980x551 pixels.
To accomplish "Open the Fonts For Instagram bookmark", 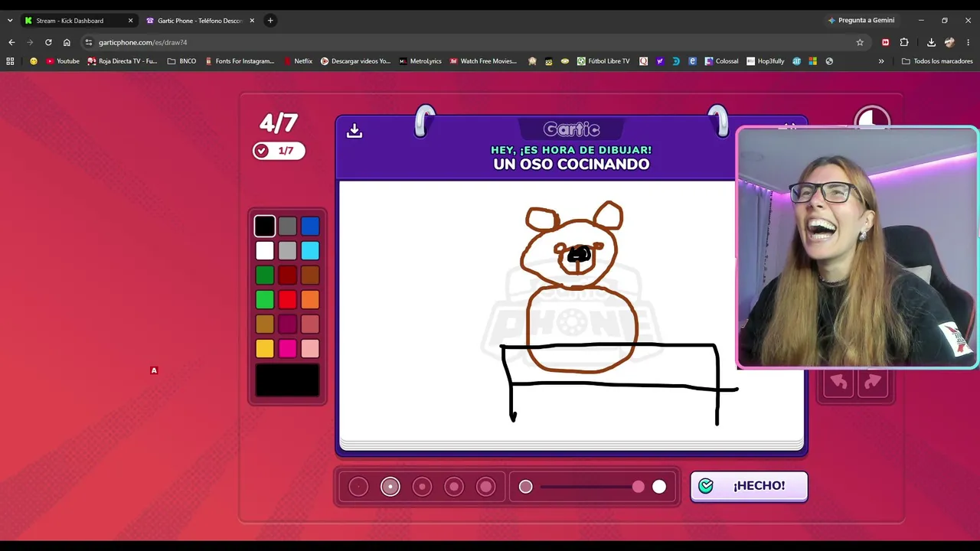I will coord(239,61).
